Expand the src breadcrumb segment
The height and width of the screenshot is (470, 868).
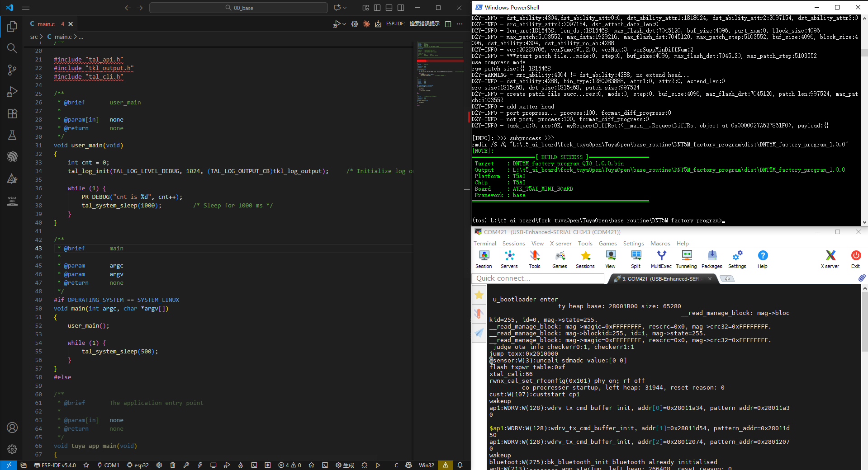coord(34,37)
